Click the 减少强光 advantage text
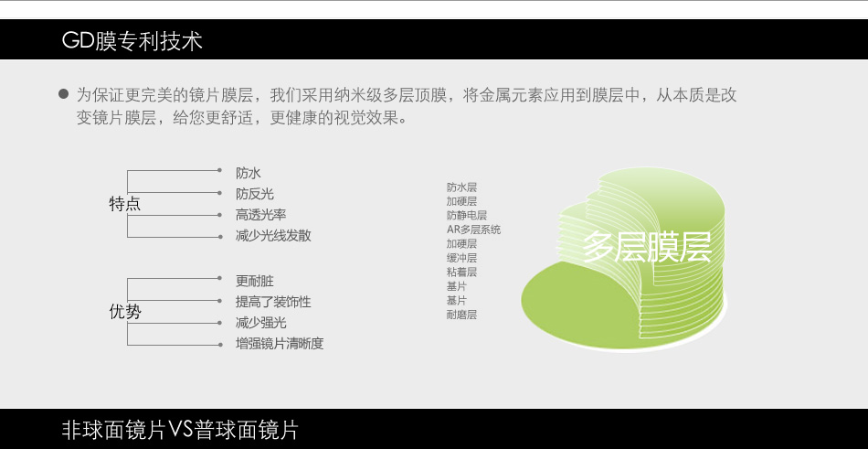 tap(260, 323)
